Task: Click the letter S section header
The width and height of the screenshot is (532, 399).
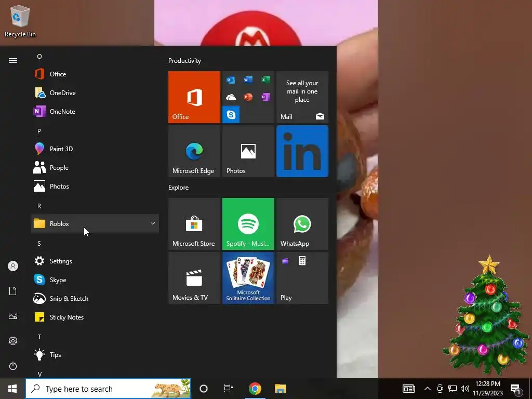Action: click(x=39, y=243)
